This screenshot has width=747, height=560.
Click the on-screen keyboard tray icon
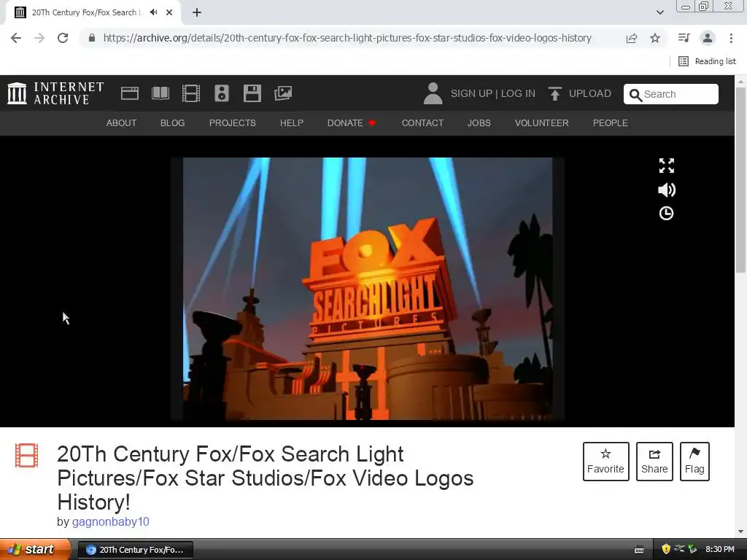point(639,550)
